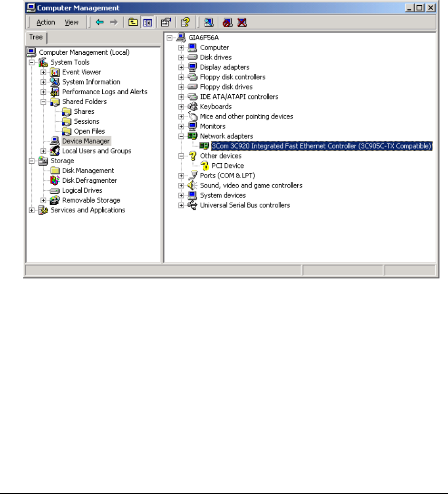Click GIA6F56A computer name label
448x494 pixels.
coord(204,38)
